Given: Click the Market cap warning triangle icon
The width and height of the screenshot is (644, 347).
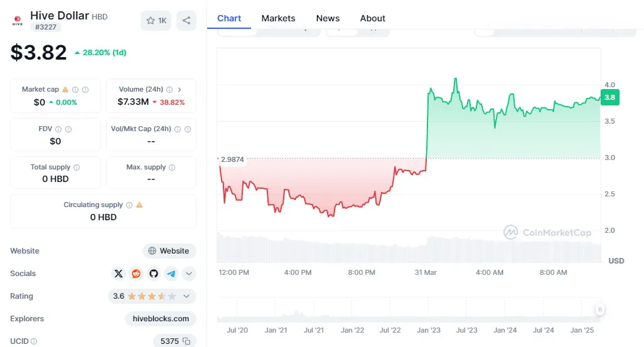Looking at the screenshot, I should pos(65,89).
